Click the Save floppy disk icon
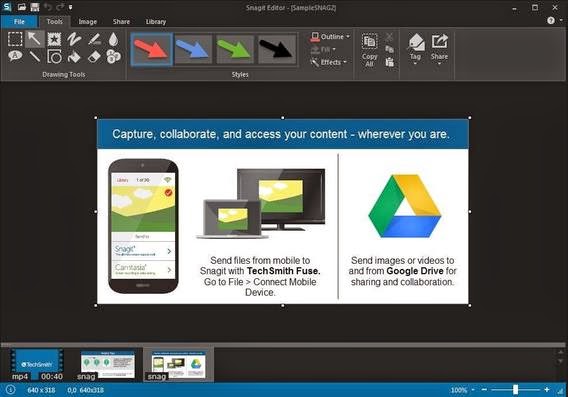Screen dimensions: 568x397 [35, 7]
